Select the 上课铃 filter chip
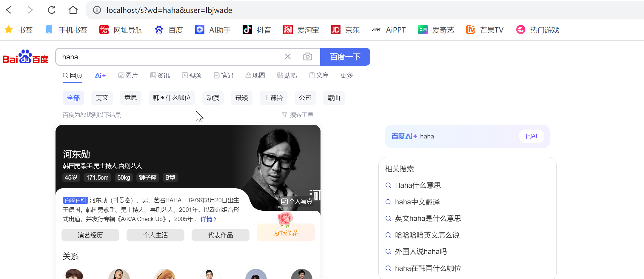The width and height of the screenshot is (644, 279). [x=273, y=98]
